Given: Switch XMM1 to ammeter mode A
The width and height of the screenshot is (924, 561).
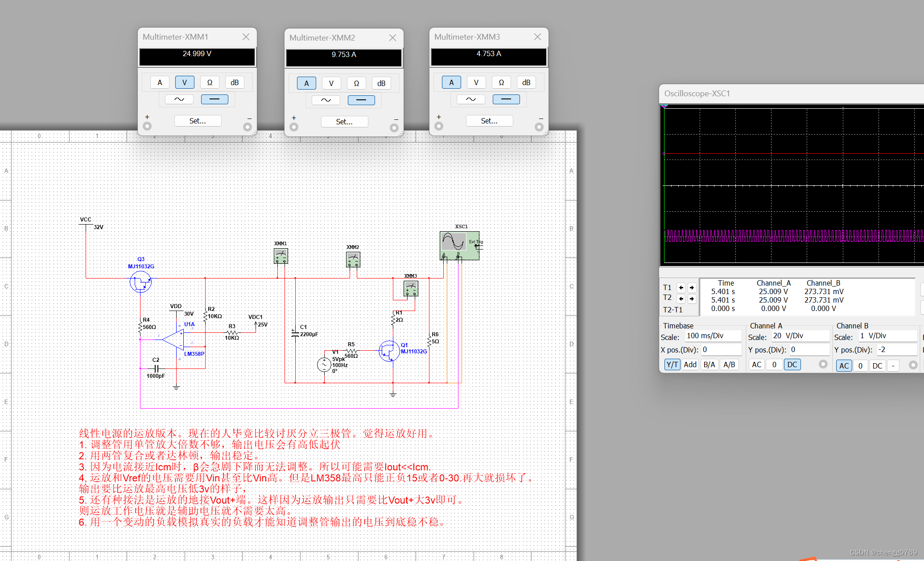Looking at the screenshot, I should click(160, 82).
